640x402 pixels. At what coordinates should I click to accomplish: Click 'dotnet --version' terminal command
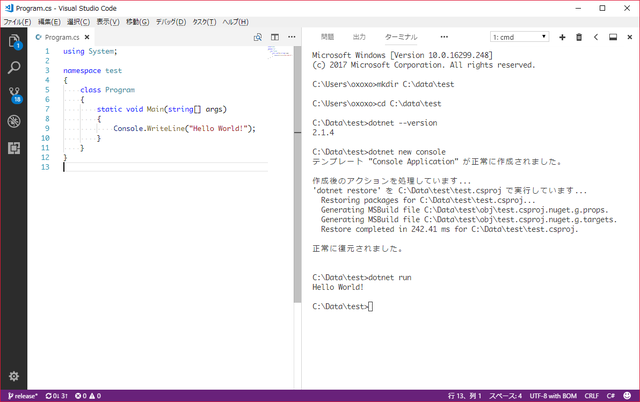pos(402,123)
